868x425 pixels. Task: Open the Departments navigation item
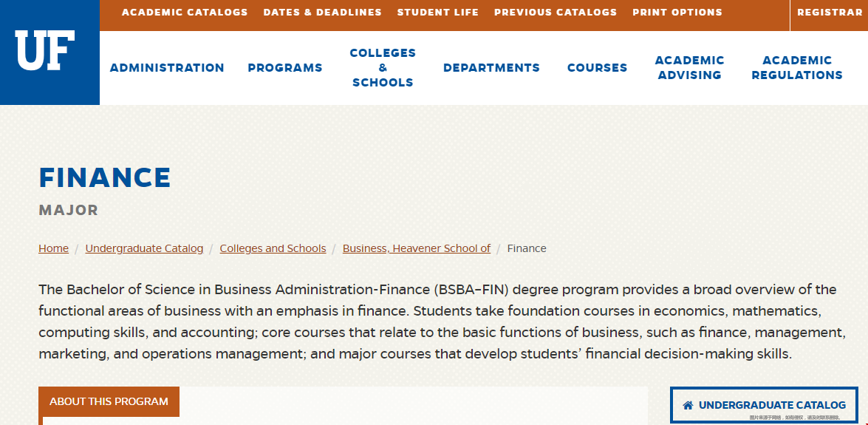pyautogui.click(x=491, y=67)
